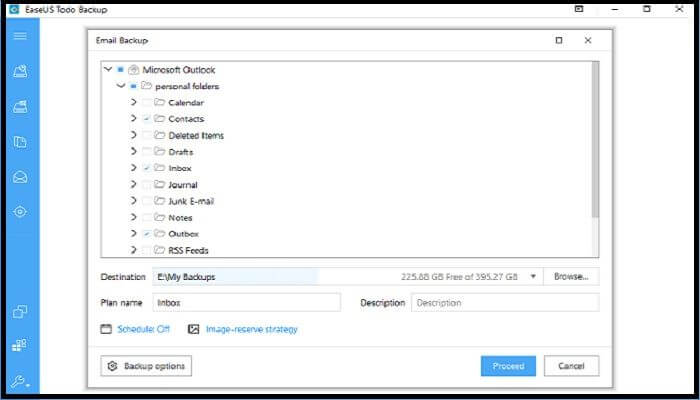The width and height of the screenshot is (700, 400).
Task: Focus the Plan name input field
Action: (x=246, y=303)
